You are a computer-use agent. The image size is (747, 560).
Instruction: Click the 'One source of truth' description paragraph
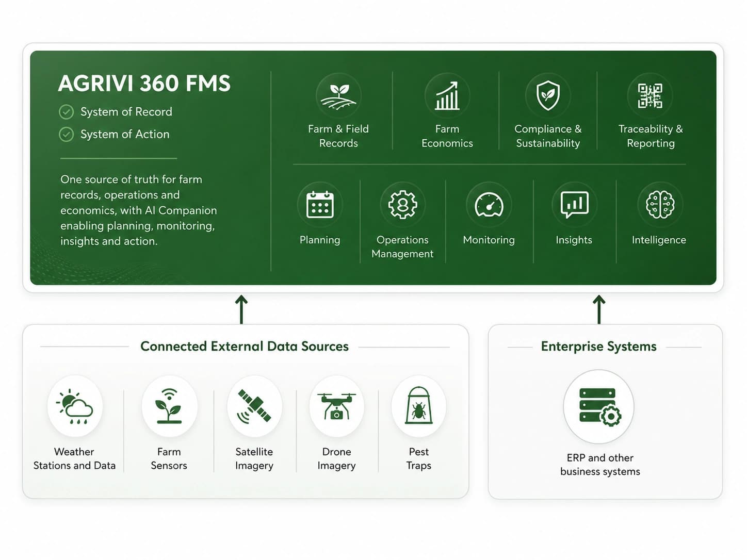139,210
